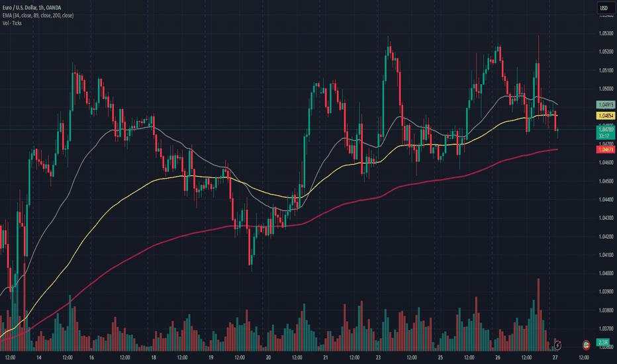Click the green current price countdown label
This screenshot has width=617, height=364.
604,132
